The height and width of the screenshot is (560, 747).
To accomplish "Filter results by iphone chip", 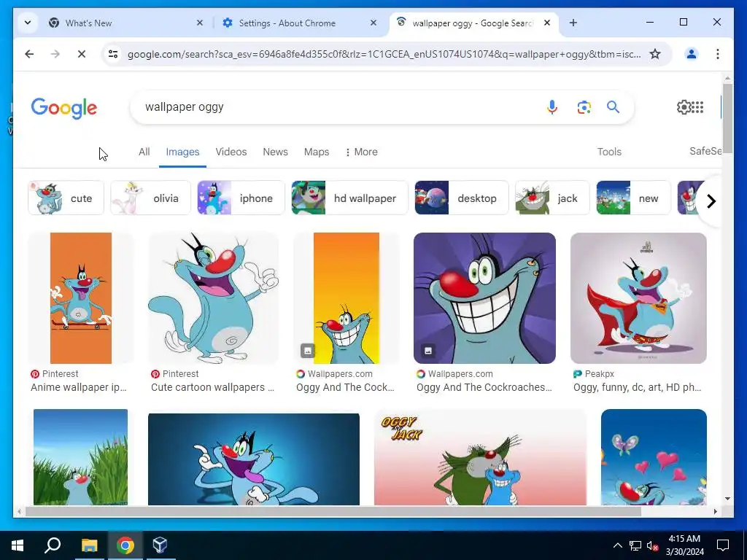I will click(x=241, y=198).
